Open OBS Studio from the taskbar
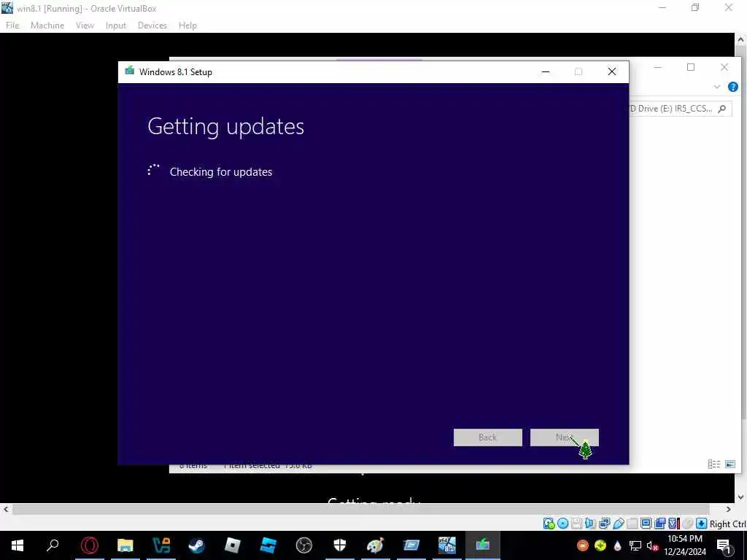747x560 pixels. (304, 545)
